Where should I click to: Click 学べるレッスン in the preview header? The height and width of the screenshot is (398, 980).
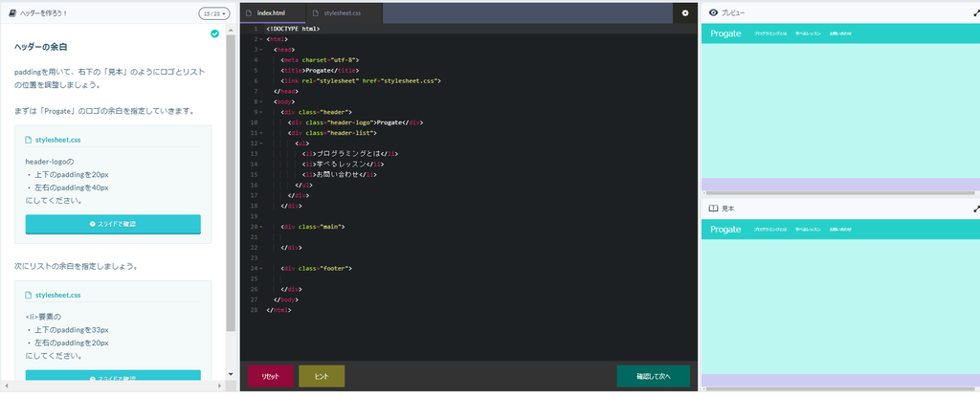pos(808,33)
